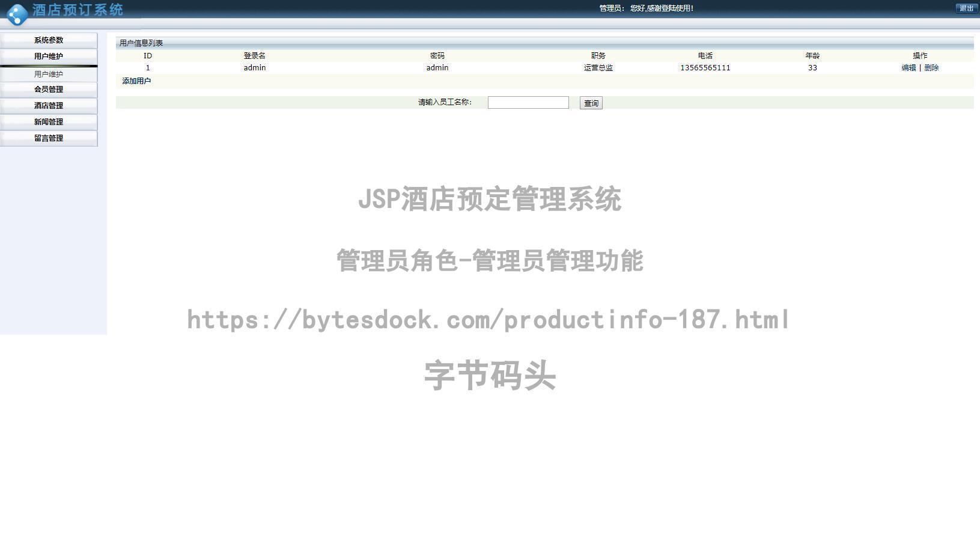Click the 用户信息列表 panel title
This screenshot has width=980, height=553.
point(141,43)
